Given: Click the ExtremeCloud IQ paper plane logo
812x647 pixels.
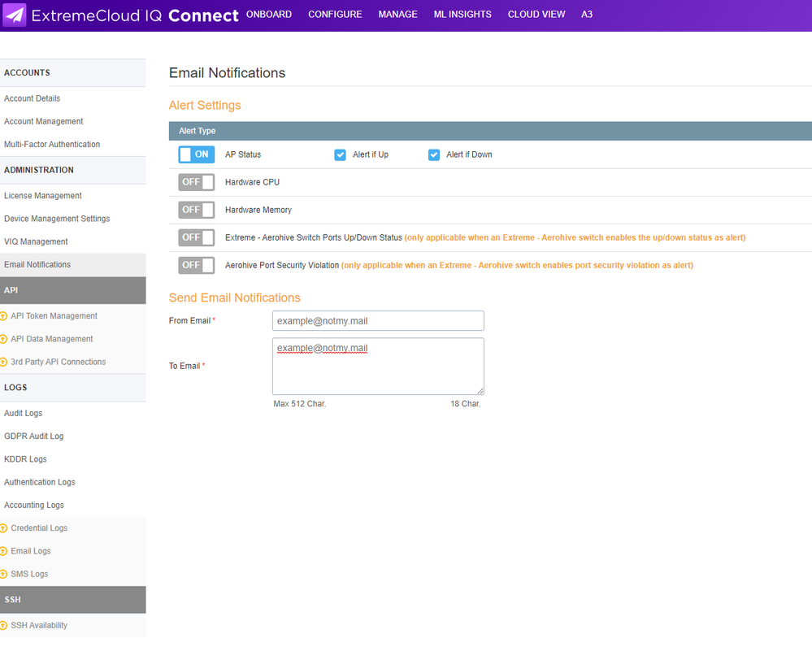Looking at the screenshot, I should 15,15.
